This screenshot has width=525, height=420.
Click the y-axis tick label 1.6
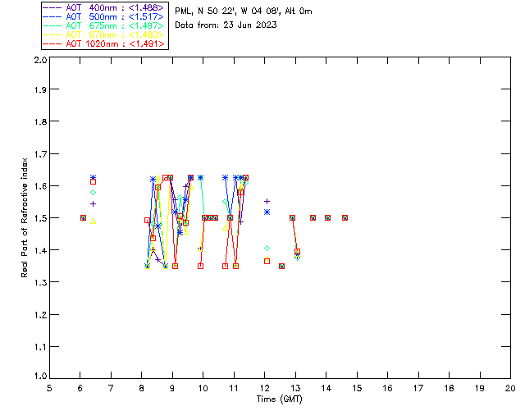[x=40, y=186]
